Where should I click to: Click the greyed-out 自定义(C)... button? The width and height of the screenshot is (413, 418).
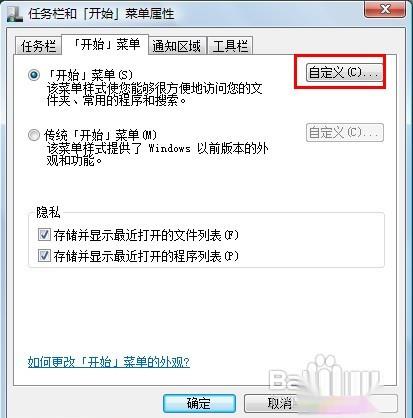(344, 132)
